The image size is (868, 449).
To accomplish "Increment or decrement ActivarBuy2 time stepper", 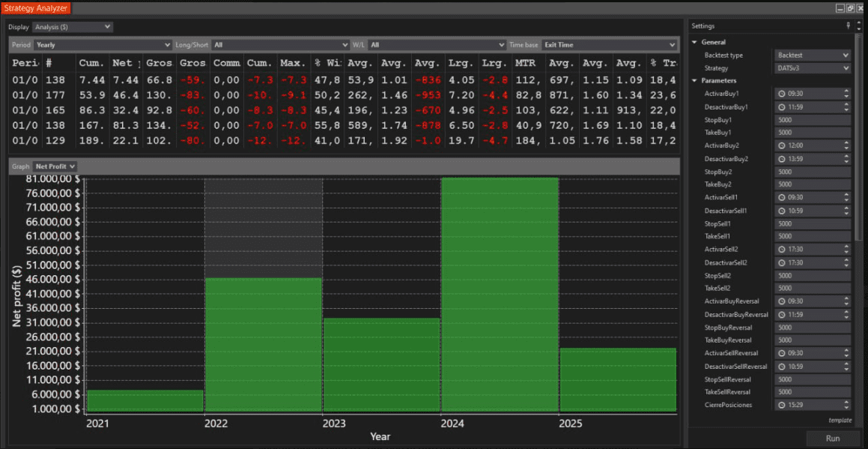I will pos(846,145).
